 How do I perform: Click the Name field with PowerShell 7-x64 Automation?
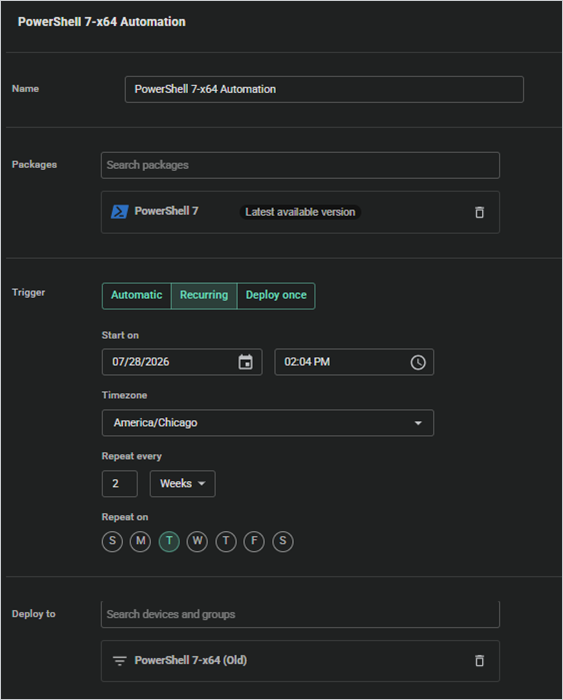point(324,89)
